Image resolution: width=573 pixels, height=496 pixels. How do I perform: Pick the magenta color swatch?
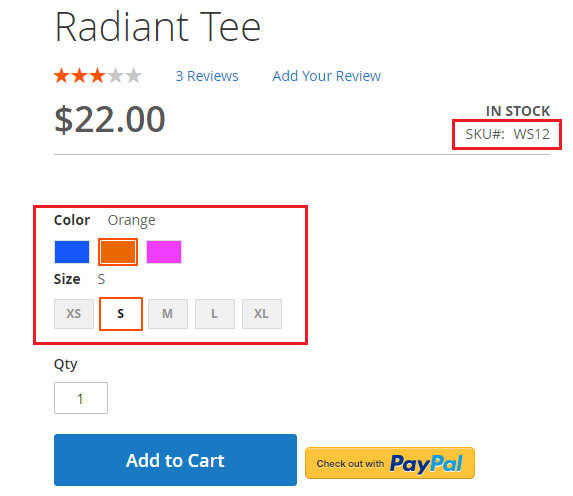(164, 252)
